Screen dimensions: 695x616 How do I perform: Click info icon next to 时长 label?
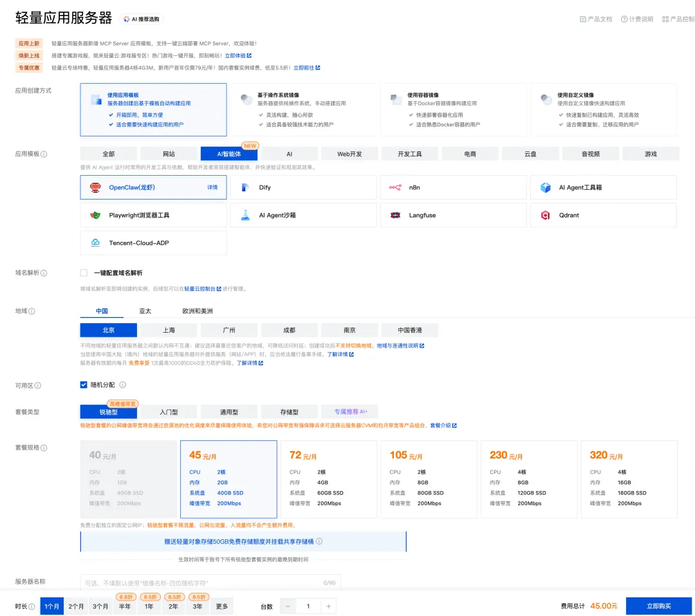point(32,607)
